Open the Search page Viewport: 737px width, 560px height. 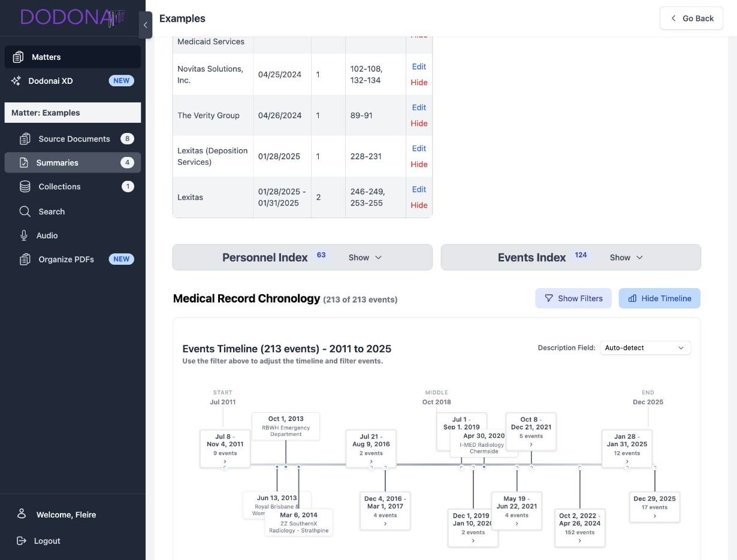73,211
